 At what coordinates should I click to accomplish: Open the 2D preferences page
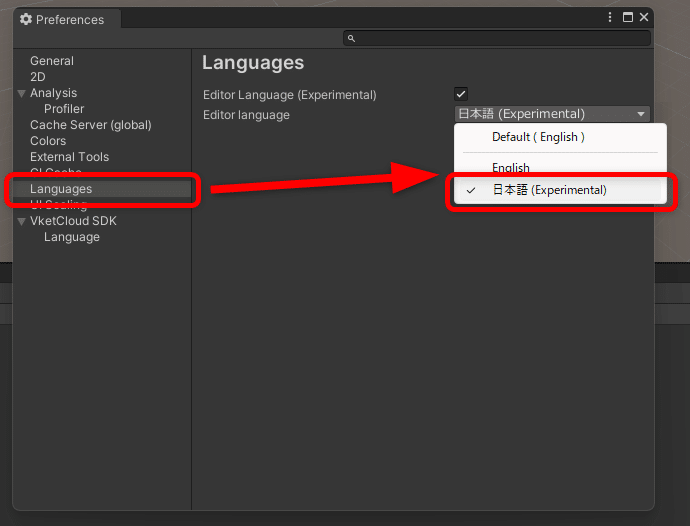click(38, 77)
